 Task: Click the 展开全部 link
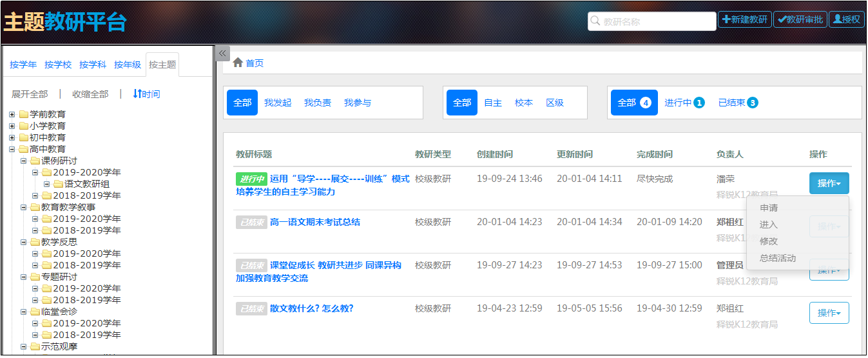pyautogui.click(x=30, y=94)
